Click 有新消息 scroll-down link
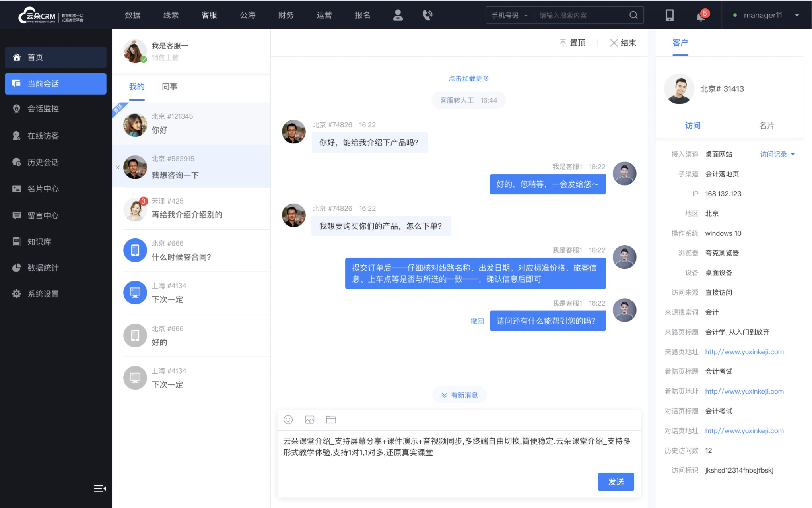 (x=460, y=395)
